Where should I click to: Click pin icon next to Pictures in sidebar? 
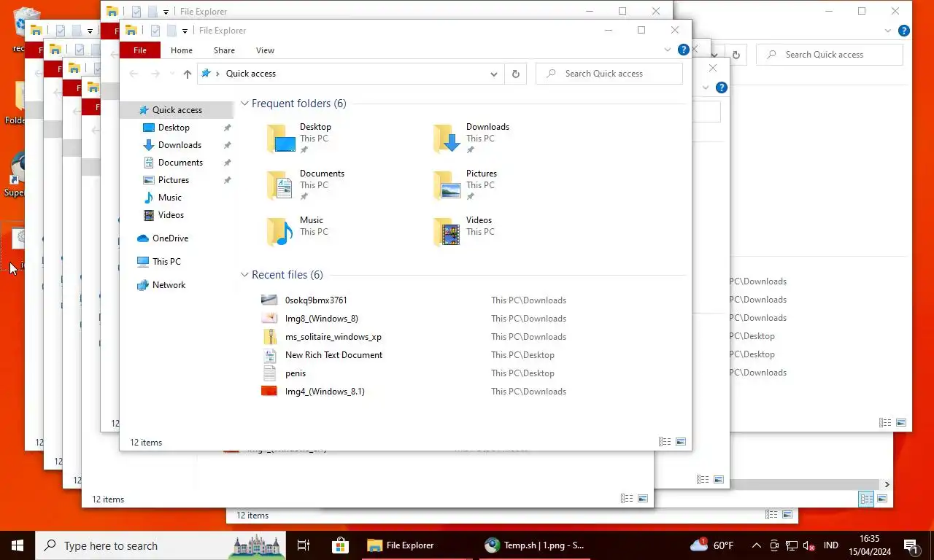227,180
